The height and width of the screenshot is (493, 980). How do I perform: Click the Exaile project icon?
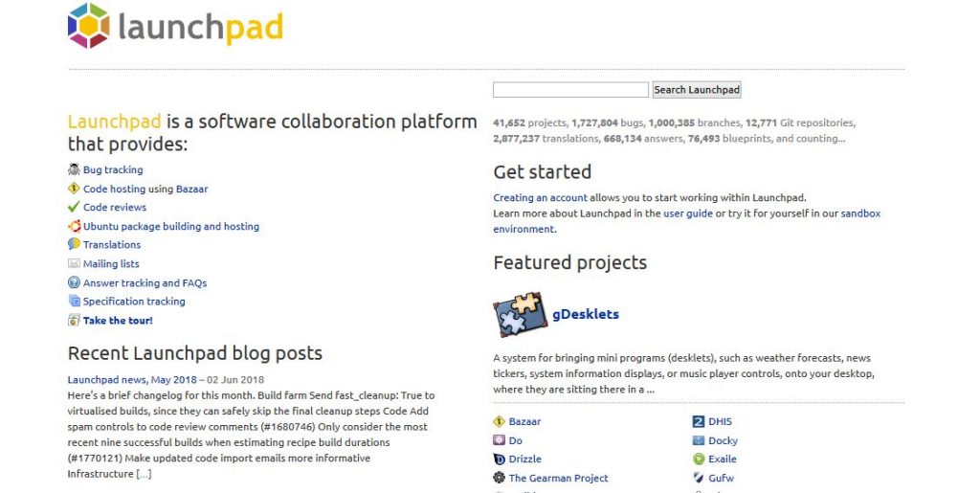pyautogui.click(x=699, y=459)
